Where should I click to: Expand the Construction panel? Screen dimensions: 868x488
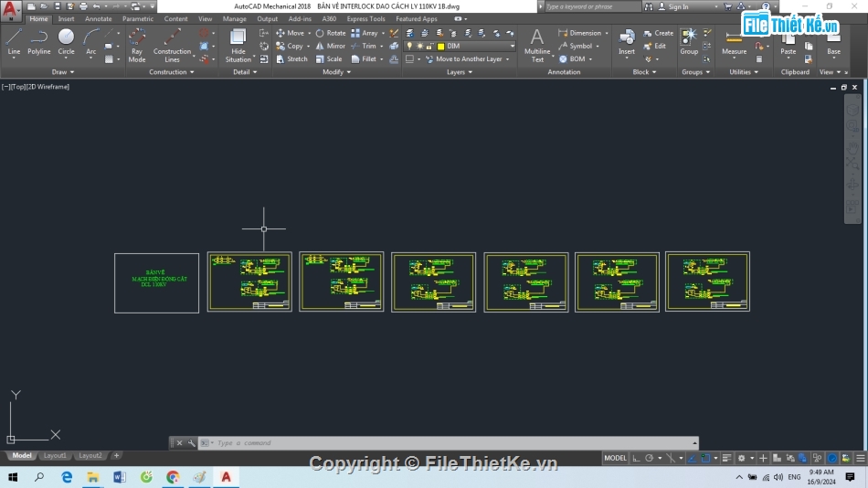pos(171,72)
